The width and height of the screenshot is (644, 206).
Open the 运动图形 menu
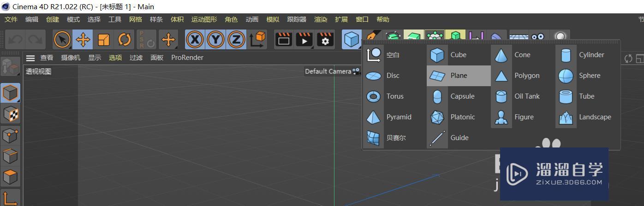[x=204, y=19]
